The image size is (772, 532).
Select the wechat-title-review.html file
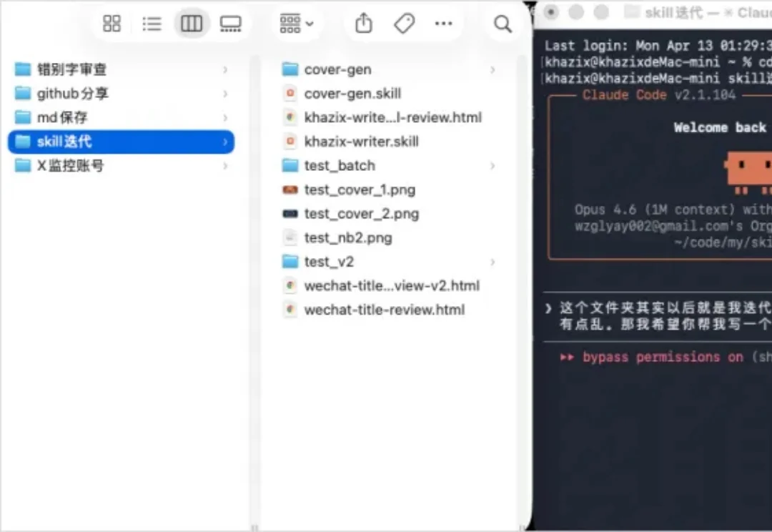pyautogui.click(x=384, y=310)
